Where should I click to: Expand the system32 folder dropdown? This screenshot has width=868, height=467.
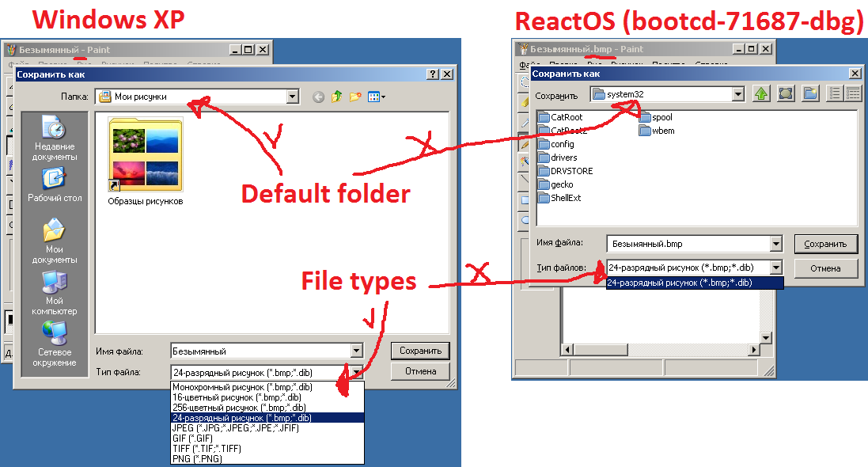pyautogui.click(x=738, y=94)
